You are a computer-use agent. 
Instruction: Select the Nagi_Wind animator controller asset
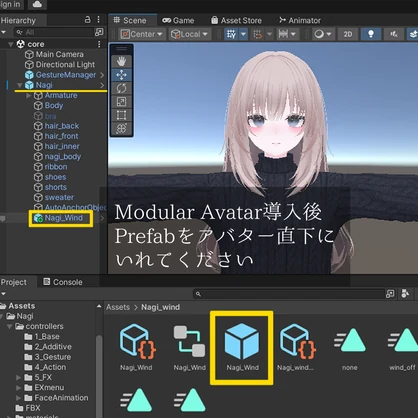coord(189,347)
